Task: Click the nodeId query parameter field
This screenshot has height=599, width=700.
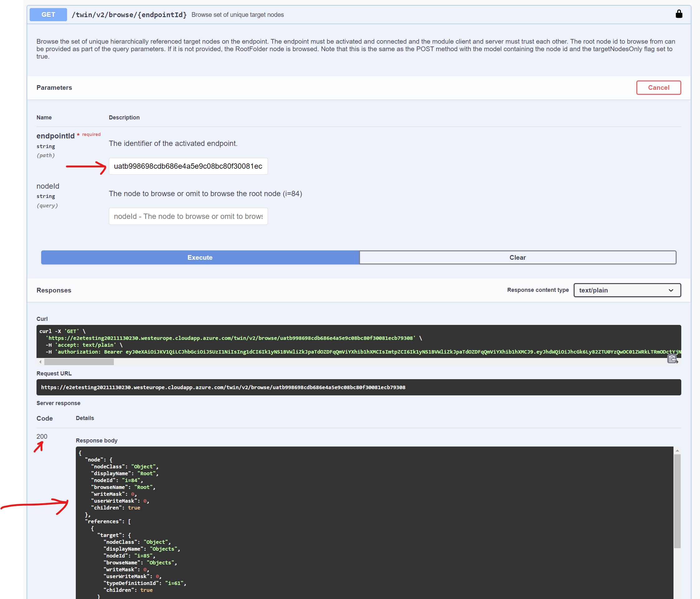Action: point(188,216)
